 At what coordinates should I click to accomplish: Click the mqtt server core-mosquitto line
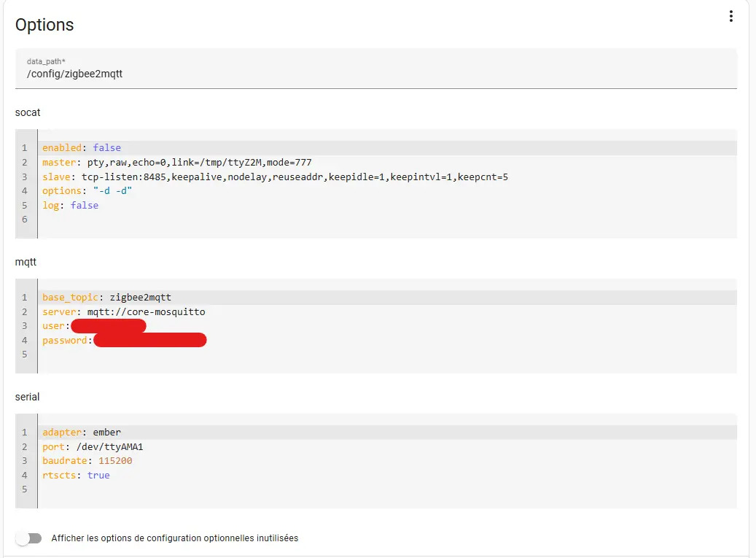click(x=123, y=311)
